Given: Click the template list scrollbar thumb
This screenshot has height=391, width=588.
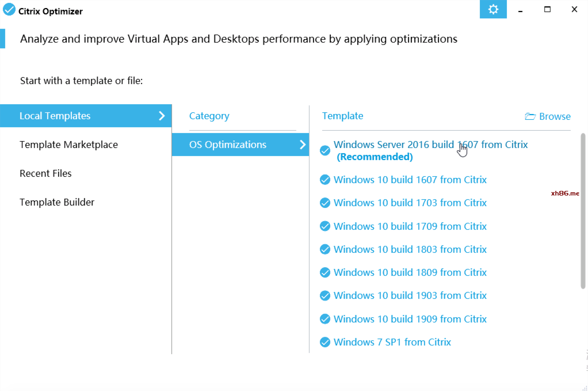Looking at the screenshot, I should coord(583,211).
